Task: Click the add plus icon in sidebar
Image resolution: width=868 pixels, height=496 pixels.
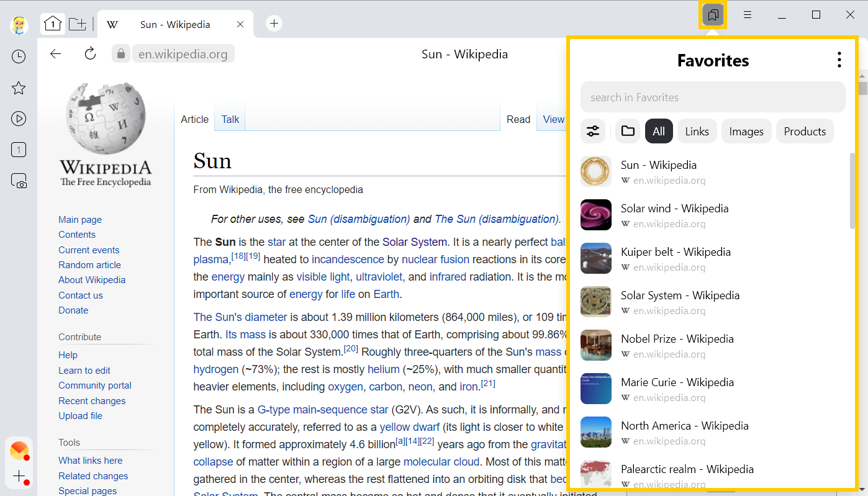Action: (x=19, y=477)
